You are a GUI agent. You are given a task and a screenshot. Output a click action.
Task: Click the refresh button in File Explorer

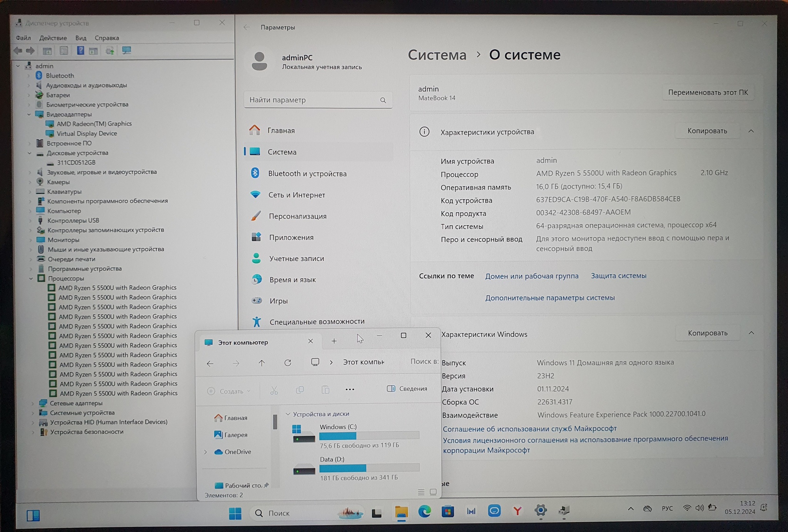coord(288,363)
